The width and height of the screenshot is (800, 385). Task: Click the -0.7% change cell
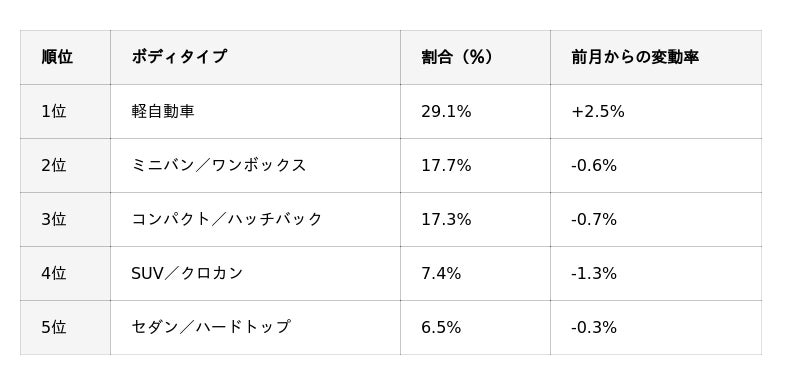[656, 219]
